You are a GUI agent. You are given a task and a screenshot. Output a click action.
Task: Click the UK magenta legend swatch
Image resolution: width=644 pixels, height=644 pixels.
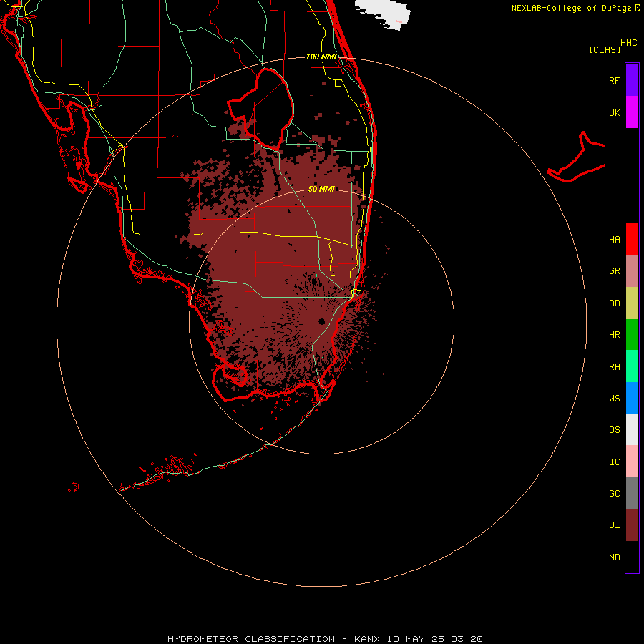(632, 112)
